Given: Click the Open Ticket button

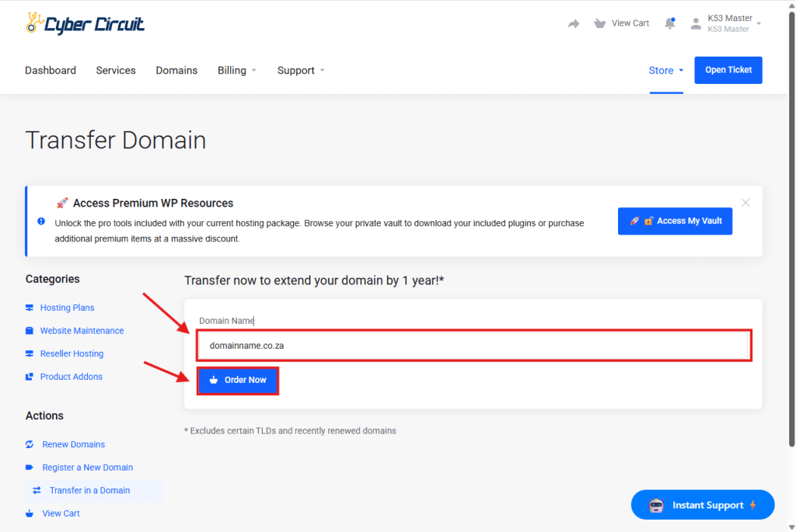Looking at the screenshot, I should (x=728, y=70).
